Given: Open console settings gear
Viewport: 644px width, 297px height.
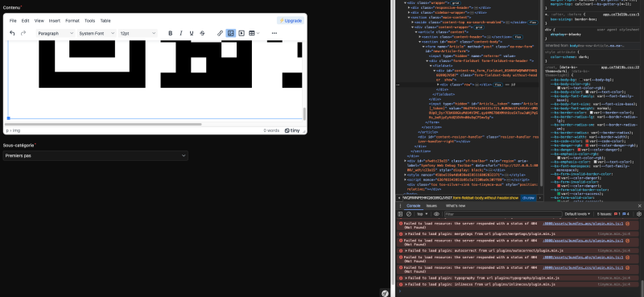Looking at the screenshot, I should [x=638, y=214].
